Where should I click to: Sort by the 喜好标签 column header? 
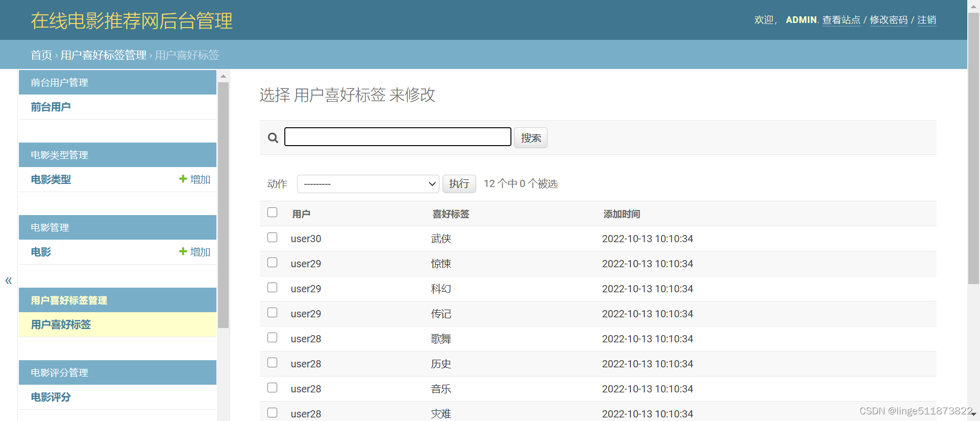click(451, 214)
